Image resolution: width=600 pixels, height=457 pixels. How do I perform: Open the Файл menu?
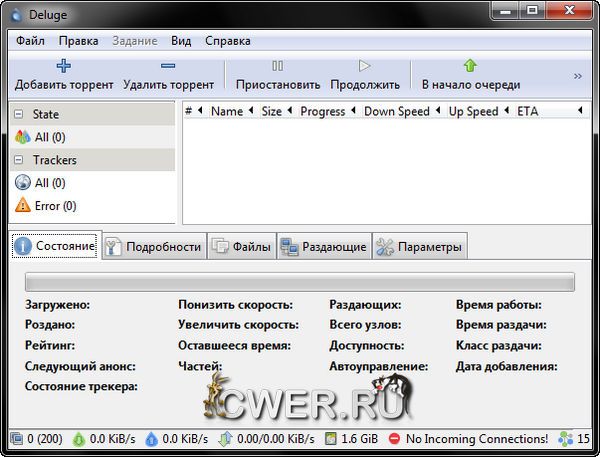tap(30, 41)
